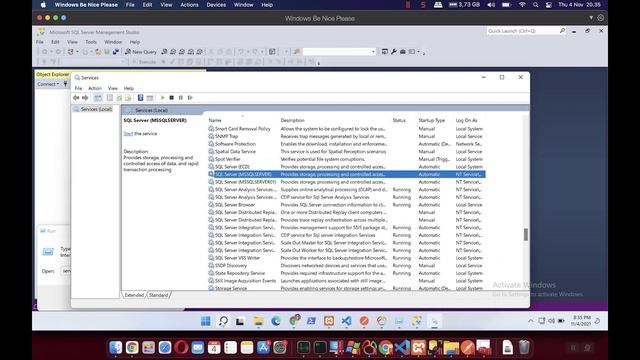Click the Wi-Fi icon in macOS menu bar

coord(522,5)
